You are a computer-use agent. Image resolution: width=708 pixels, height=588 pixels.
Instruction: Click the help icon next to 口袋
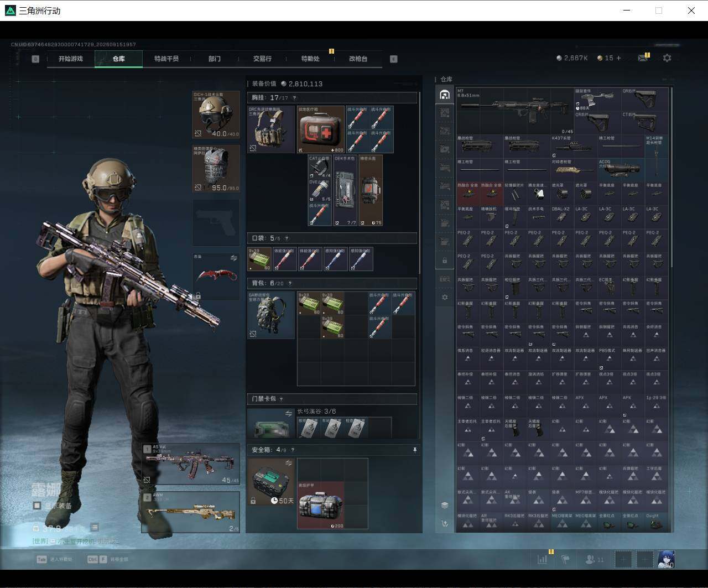tap(287, 238)
